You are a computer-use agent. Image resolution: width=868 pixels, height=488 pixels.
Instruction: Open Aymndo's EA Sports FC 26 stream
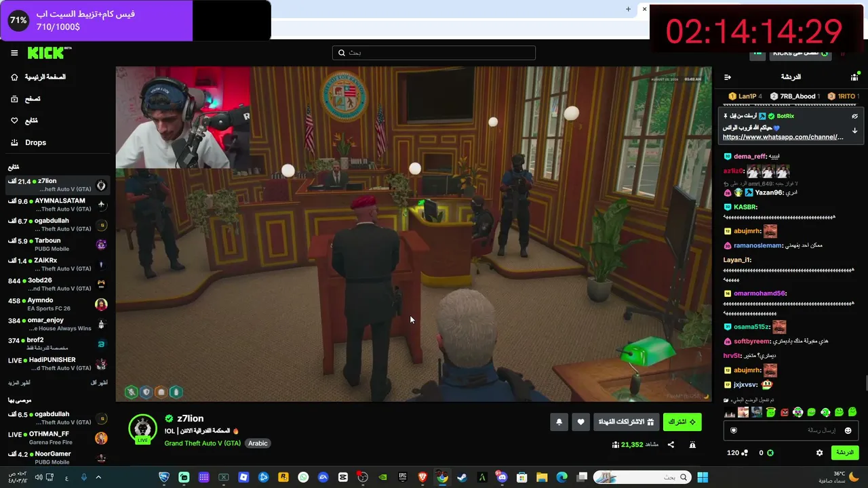pyautogui.click(x=58, y=304)
